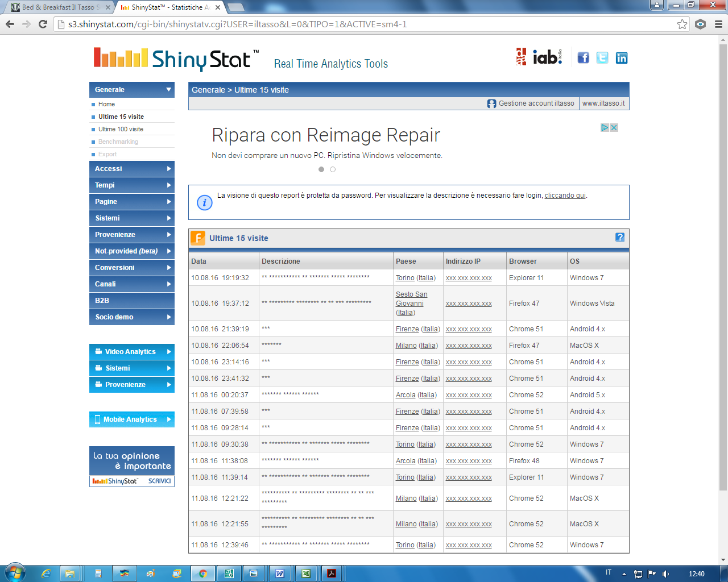Click the orange F icon beside Ultime 15 visite
The image size is (728, 582).
pos(197,238)
